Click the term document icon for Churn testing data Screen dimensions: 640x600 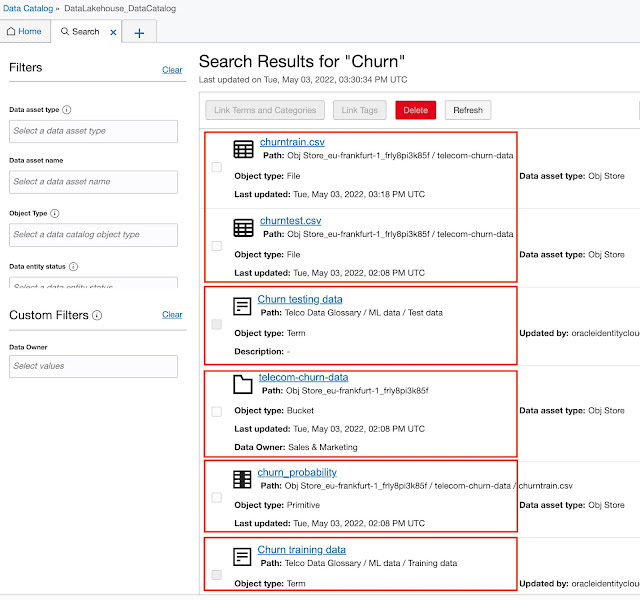point(242,307)
